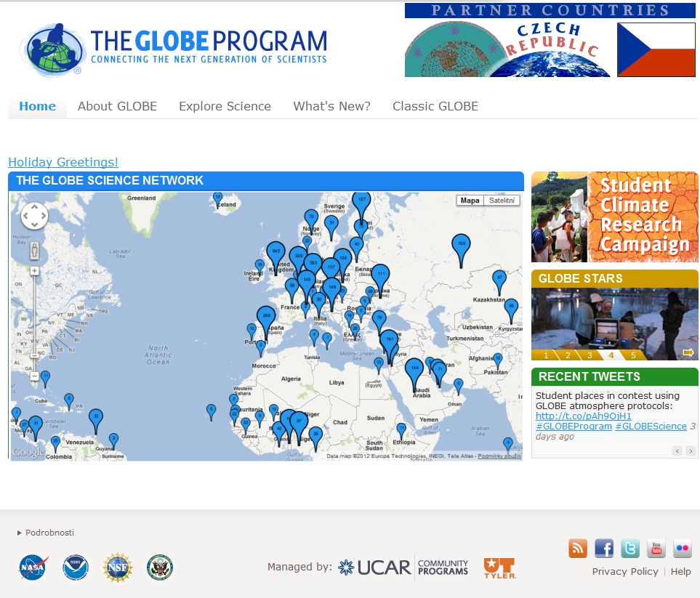Select the Mapa map type
This screenshot has height=598, width=700.
470,201
